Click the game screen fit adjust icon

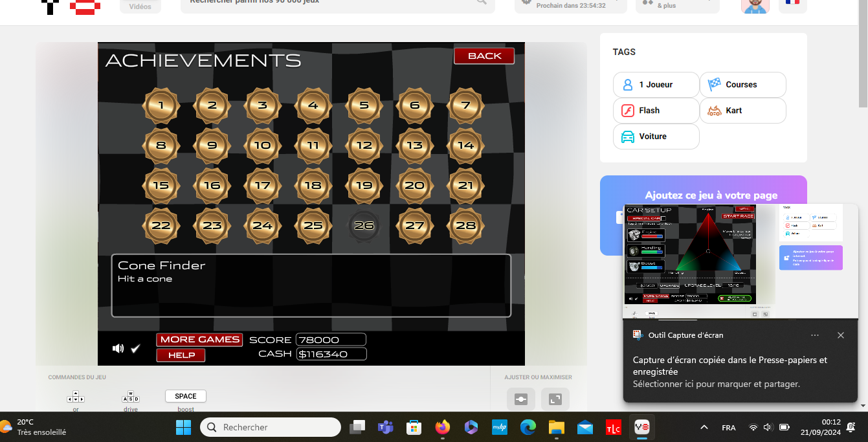521,399
